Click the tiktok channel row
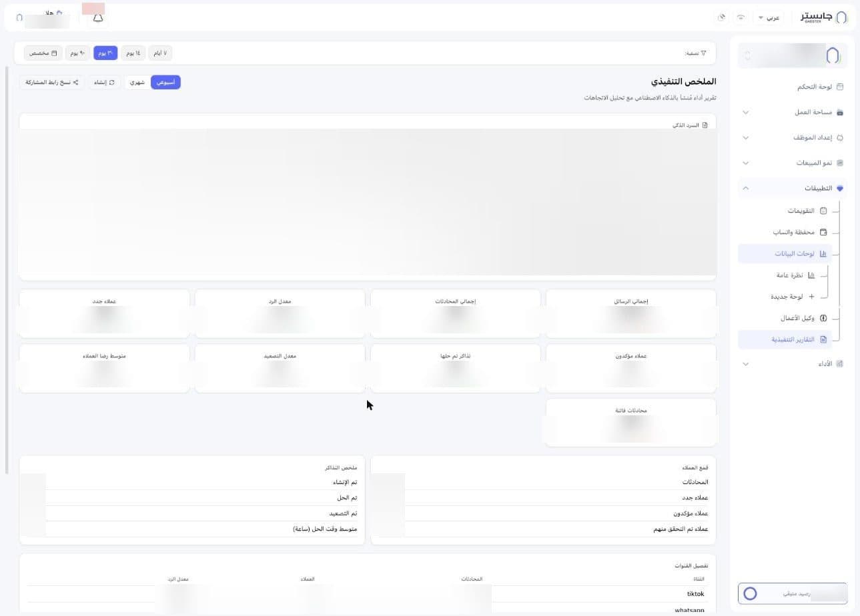This screenshot has width=860, height=616. (367, 593)
